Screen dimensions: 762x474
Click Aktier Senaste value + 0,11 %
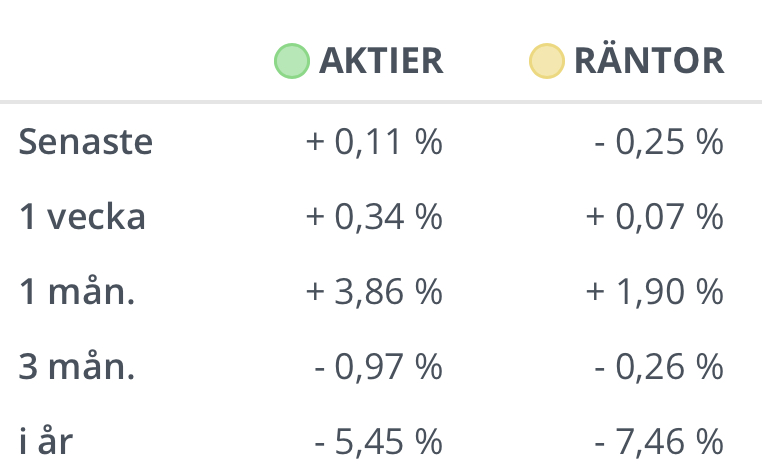(374, 142)
